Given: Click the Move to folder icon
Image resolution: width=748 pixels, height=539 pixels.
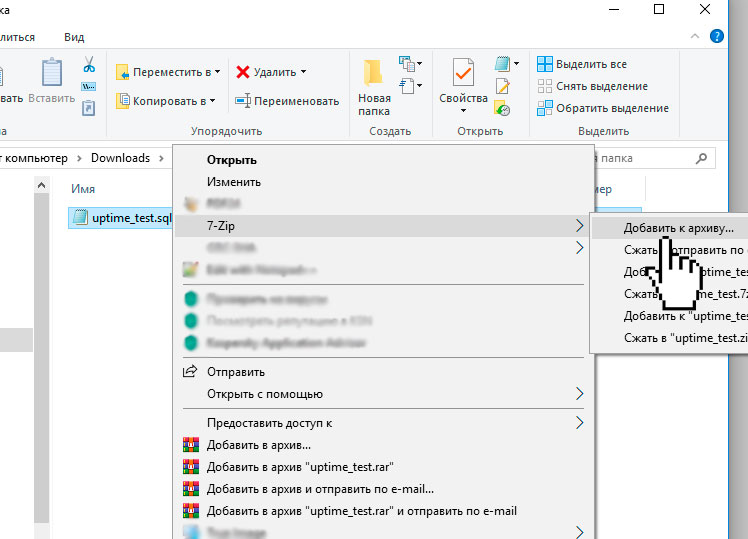Looking at the screenshot, I should pos(123,72).
